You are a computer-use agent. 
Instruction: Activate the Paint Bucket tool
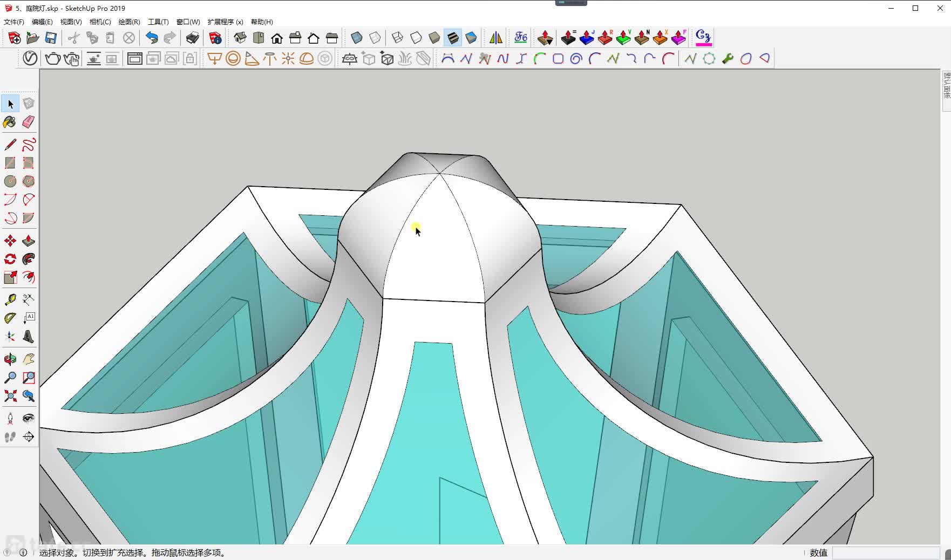click(10, 122)
